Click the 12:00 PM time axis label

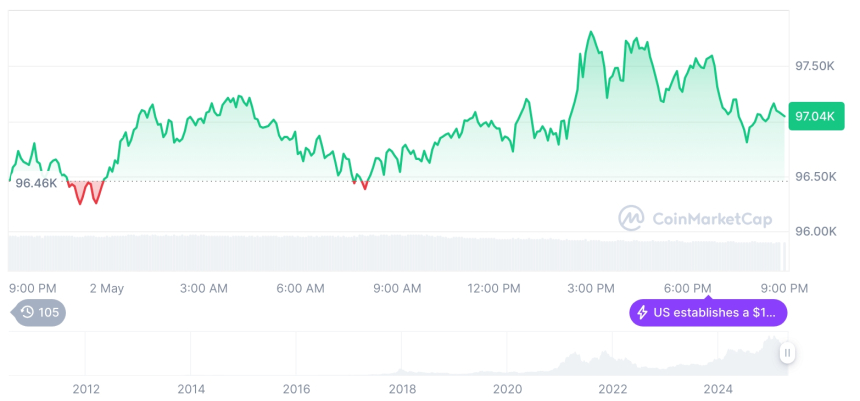click(x=494, y=288)
